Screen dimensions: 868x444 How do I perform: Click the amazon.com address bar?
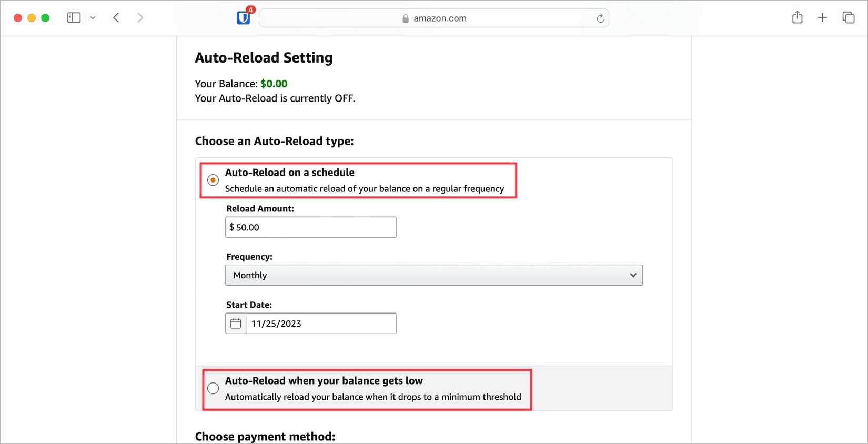[434, 18]
